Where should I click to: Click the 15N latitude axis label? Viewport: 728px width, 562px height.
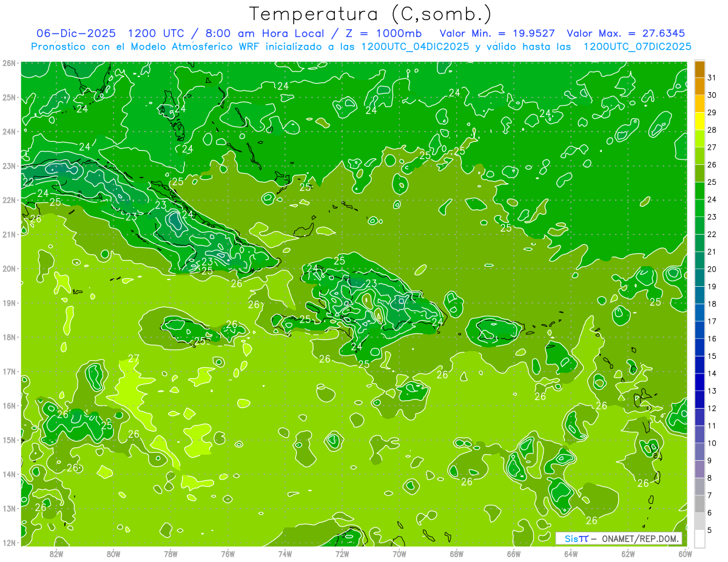[x=8, y=440]
